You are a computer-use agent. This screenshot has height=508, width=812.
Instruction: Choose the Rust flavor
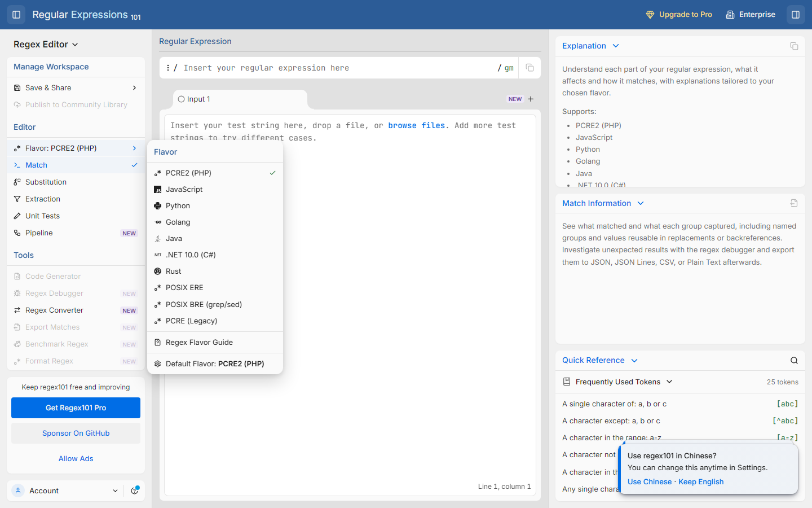(215, 271)
